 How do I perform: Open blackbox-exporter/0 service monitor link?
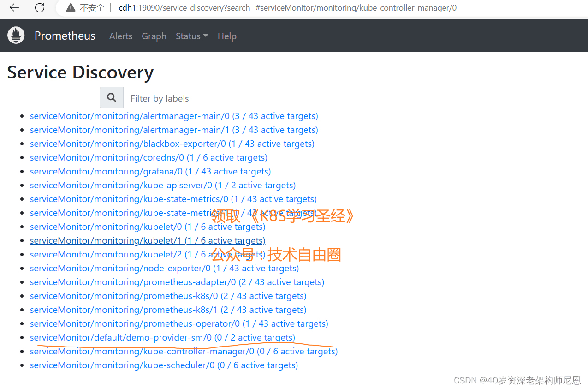click(x=172, y=144)
